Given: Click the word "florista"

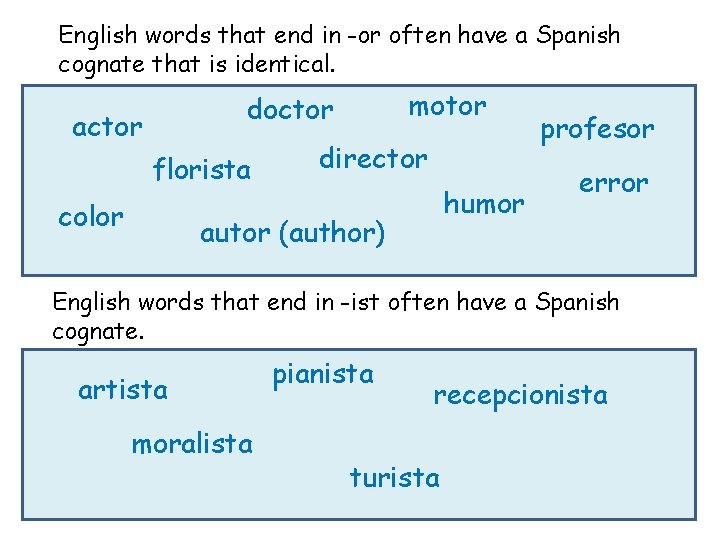Looking at the screenshot, I should pos(202,170).
